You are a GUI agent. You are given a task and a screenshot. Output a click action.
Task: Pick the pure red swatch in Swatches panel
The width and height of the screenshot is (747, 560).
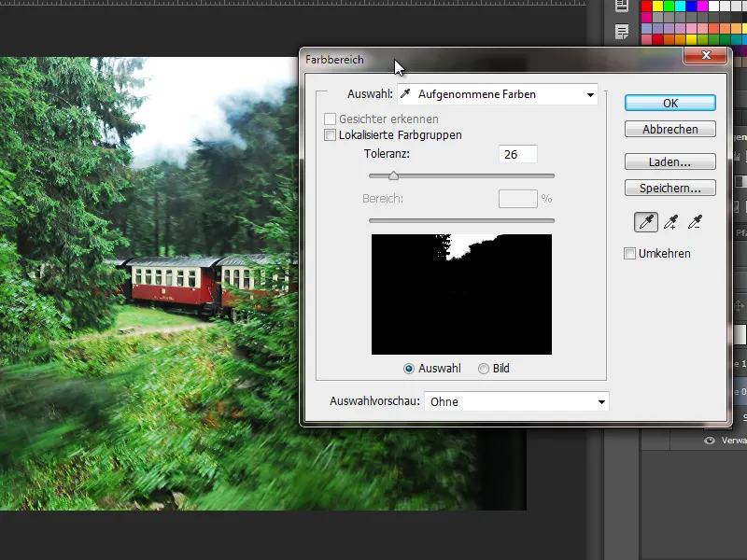point(646,6)
